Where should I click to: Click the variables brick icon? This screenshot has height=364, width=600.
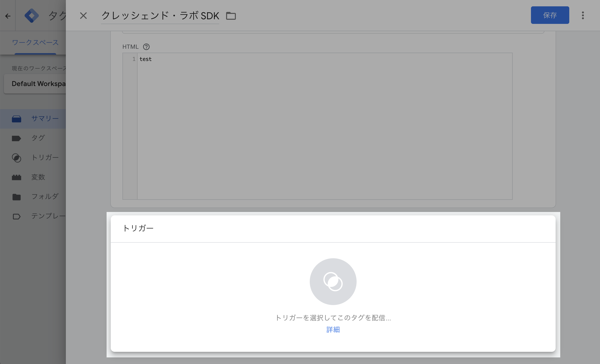tap(16, 177)
